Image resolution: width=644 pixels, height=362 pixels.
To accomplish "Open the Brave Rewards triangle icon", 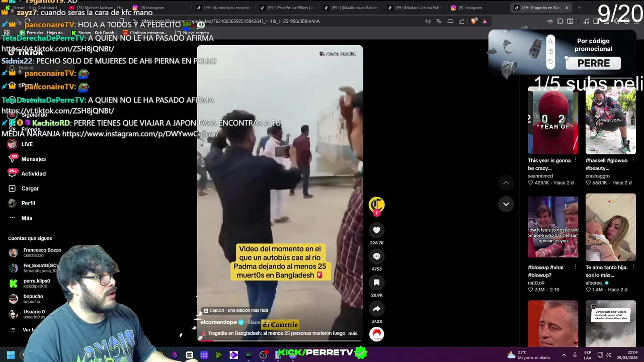I will (485, 21).
